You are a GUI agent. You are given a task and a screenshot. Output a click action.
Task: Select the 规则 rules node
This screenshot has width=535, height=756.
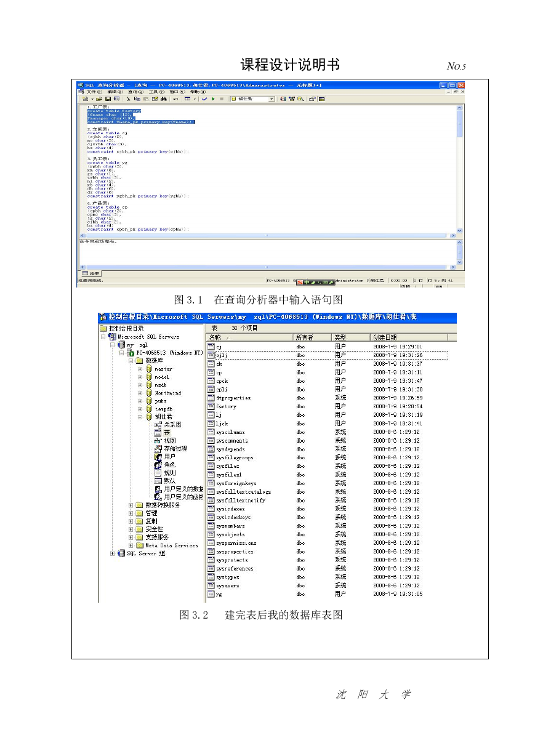164,473
